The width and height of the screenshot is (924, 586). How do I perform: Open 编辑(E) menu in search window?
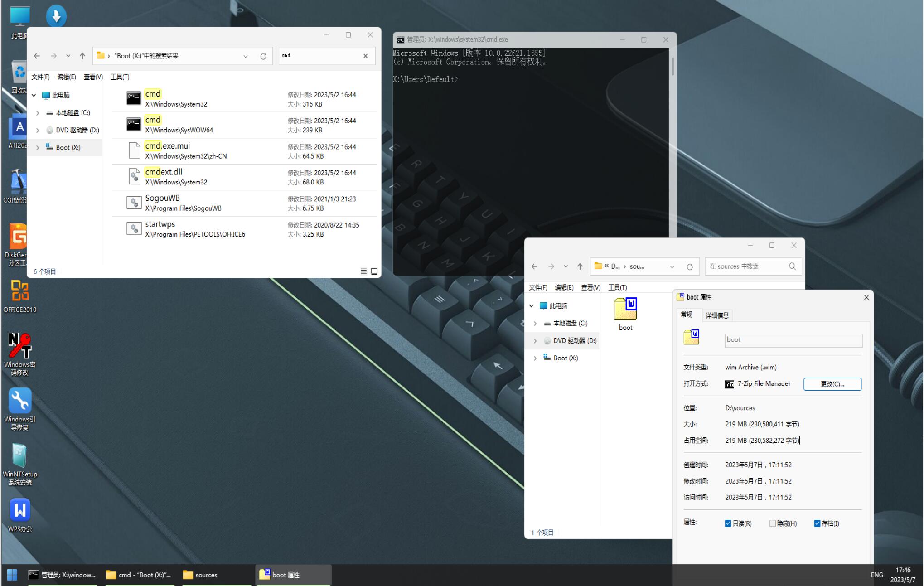coord(67,77)
